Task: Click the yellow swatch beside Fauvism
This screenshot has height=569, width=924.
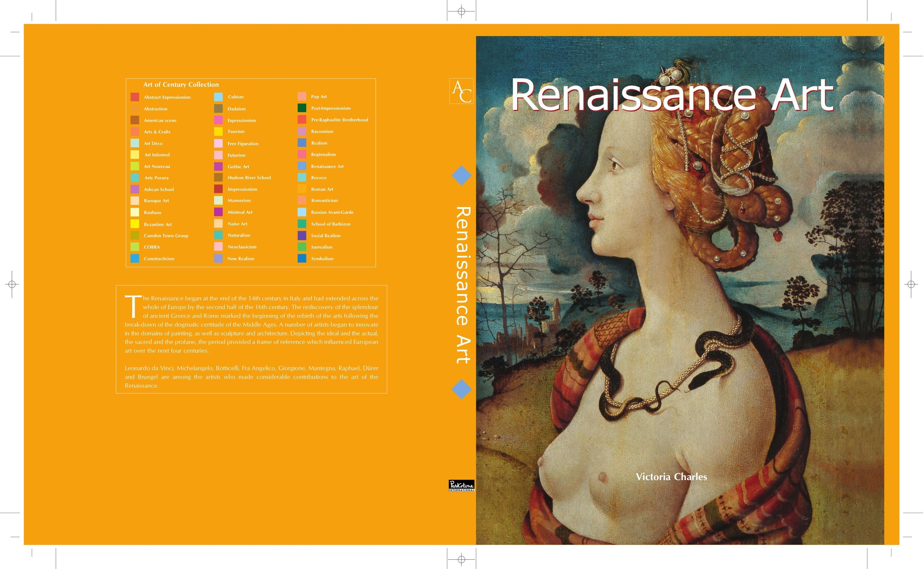Action: pyautogui.click(x=218, y=131)
